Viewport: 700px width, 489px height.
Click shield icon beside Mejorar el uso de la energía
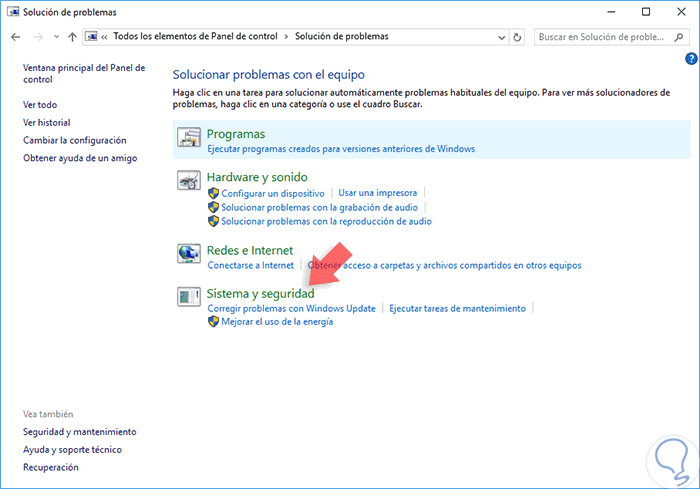(213, 322)
